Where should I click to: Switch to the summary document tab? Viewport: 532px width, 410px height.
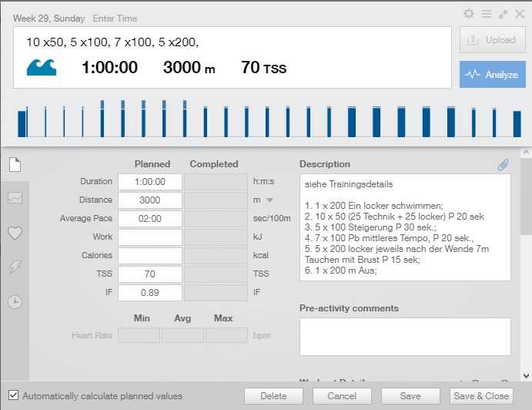coord(15,164)
